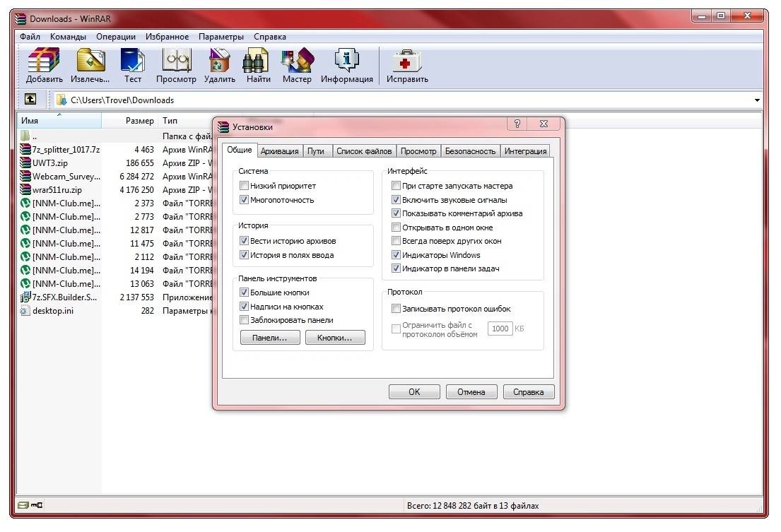Select the 7z.SFX.Builder application icon

point(25,297)
